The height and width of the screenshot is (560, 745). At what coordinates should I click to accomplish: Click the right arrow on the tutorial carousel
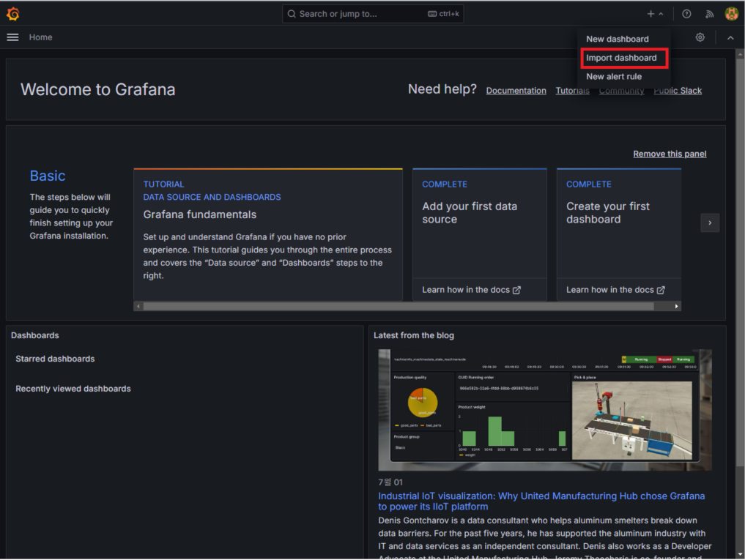709,223
